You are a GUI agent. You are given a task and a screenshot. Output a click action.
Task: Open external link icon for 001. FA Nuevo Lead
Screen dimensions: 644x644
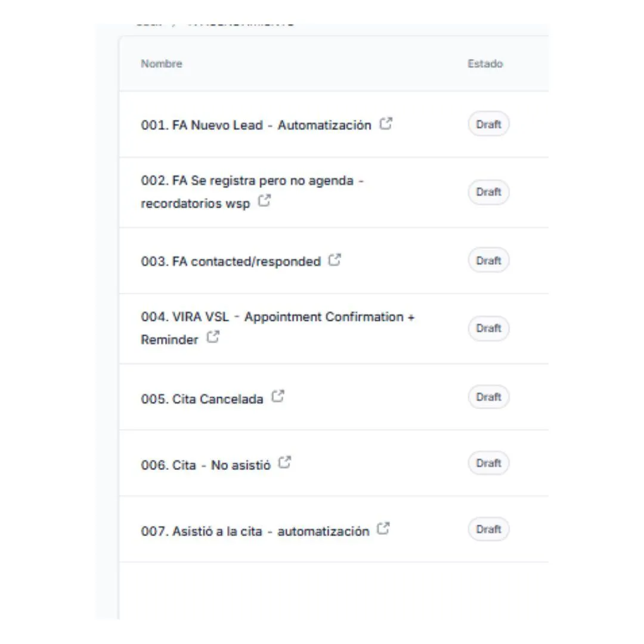point(386,123)
